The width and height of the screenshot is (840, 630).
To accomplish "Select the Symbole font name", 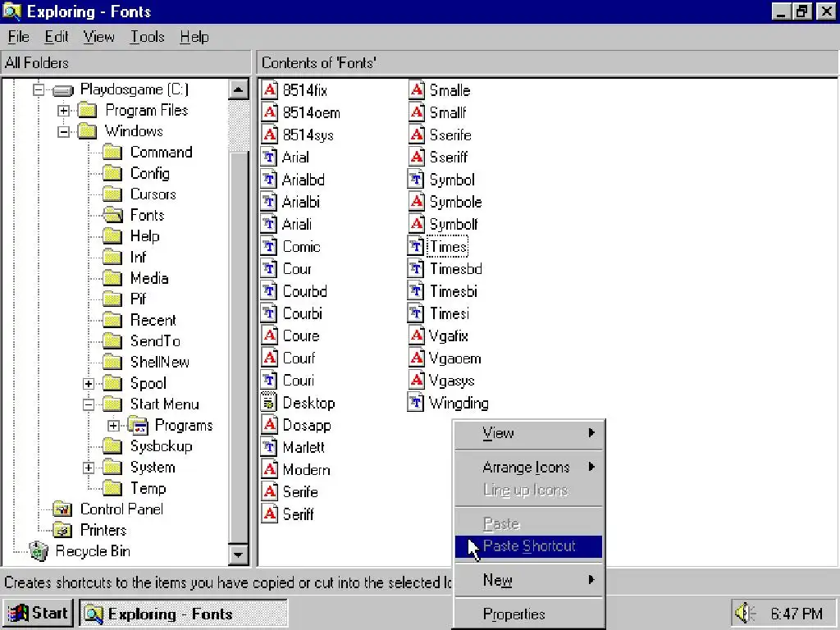I will click(x=455, y=202).
